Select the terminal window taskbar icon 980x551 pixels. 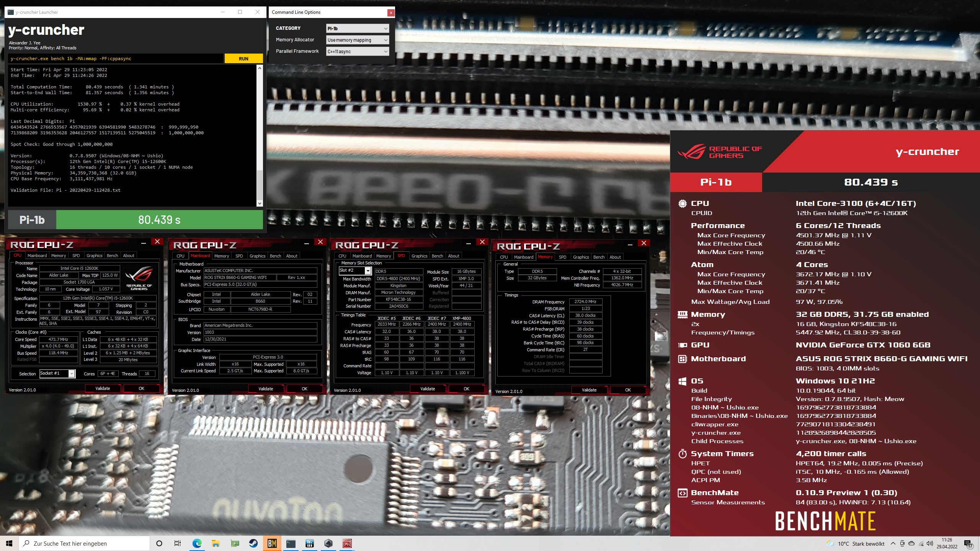click(291, 543)
